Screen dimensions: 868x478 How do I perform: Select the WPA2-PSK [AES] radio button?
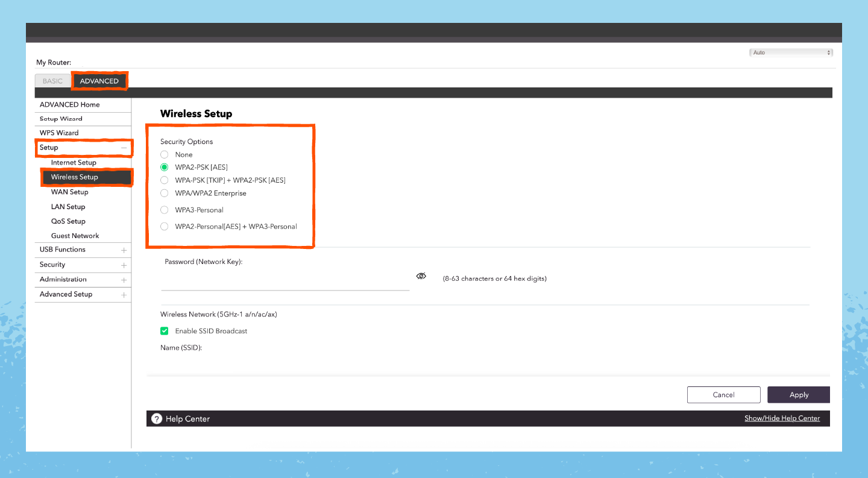pos(165,167)
